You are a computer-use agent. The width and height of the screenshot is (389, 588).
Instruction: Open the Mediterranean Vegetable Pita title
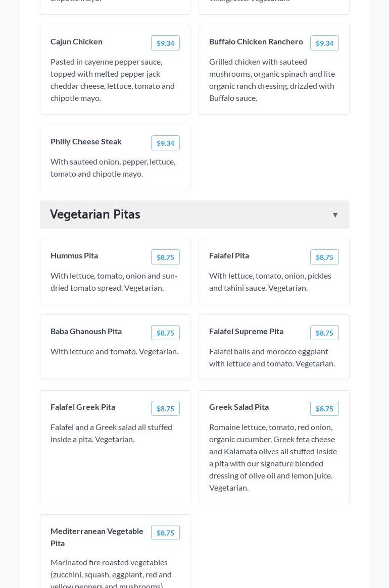click(97, 537)
